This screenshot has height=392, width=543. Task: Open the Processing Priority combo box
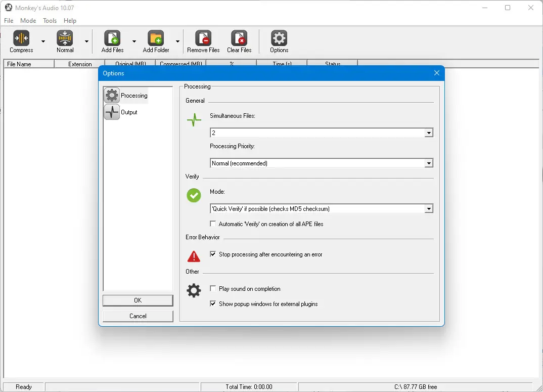[322, 163]
